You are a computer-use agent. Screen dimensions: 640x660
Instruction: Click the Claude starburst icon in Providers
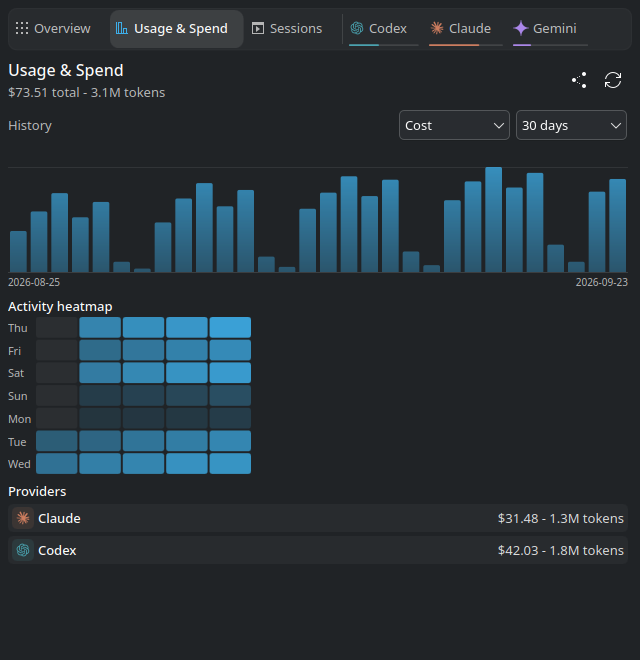click(x=23, y=518)
